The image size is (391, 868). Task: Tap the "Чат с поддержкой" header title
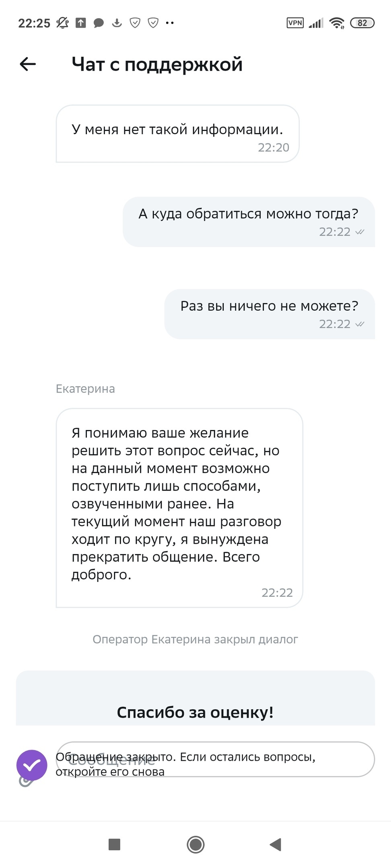click(157, 64)
